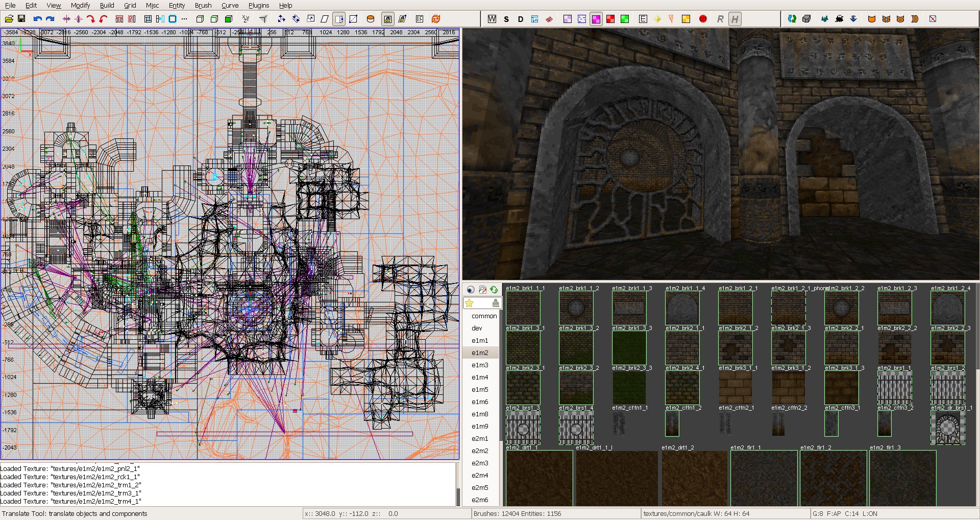Viewport: 980px width, 520px height.
Task: Open the Plugins menu
Action: (259, 5)
